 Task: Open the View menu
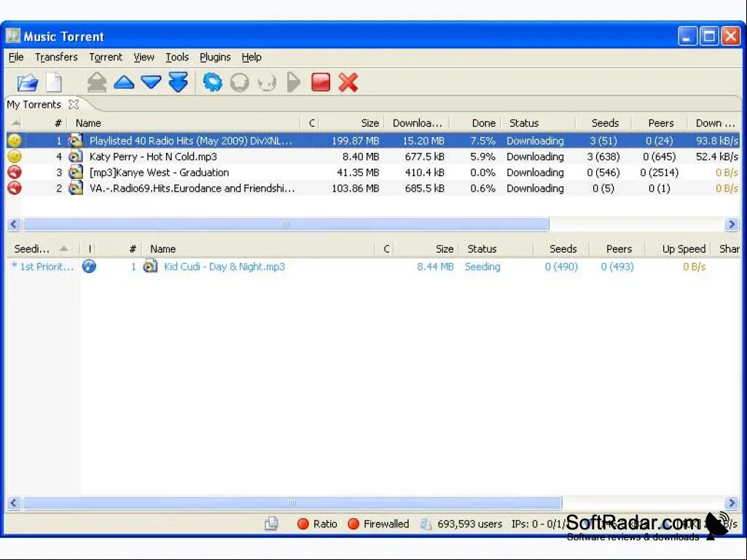[144, 57]
